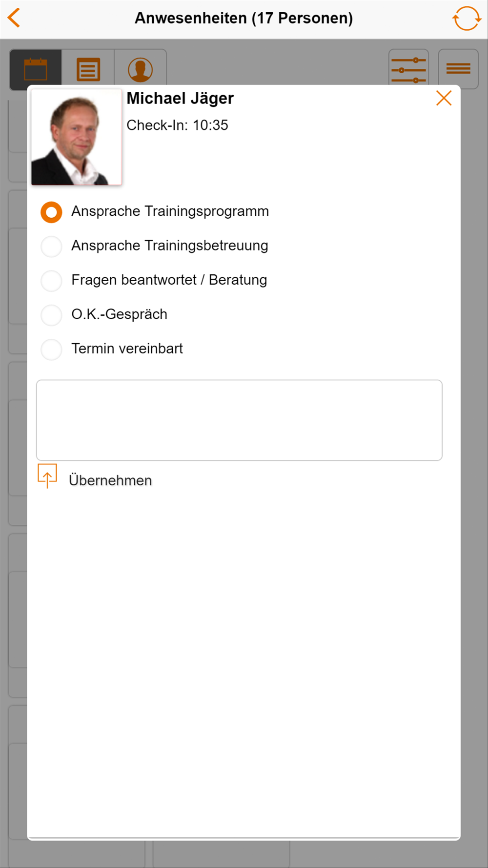488x868 pixels.
Task: Select Ansprache Trainingsprogramm radio button
Action: pos(51,212)
